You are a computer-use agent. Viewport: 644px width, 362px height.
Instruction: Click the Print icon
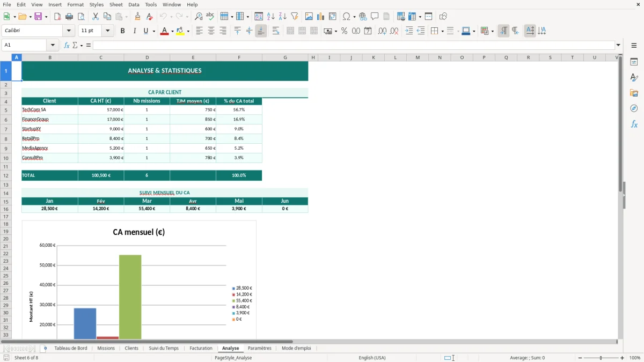tap(69, 17)
